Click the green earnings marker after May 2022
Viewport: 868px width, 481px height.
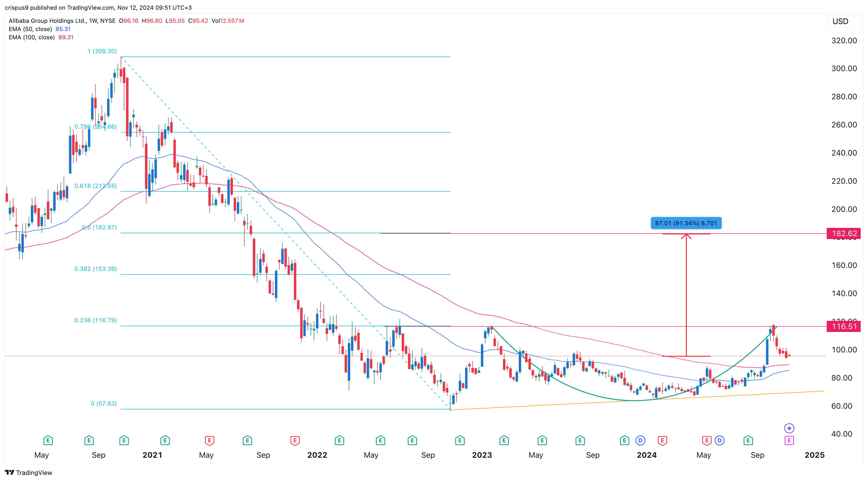coord(380,440)
